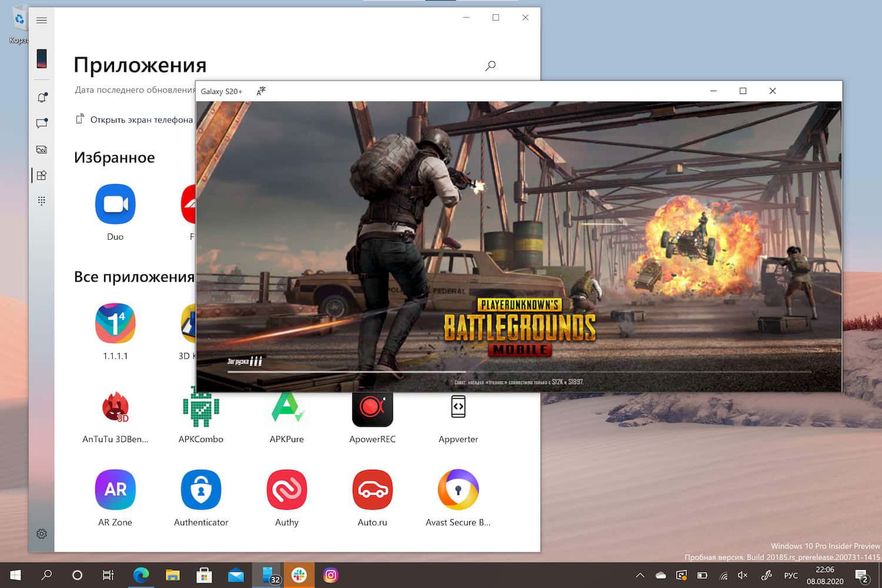The height and width of the screenshot is (588, 882).
Task: Click the Открыть экран телефона link
Action: 140,119
